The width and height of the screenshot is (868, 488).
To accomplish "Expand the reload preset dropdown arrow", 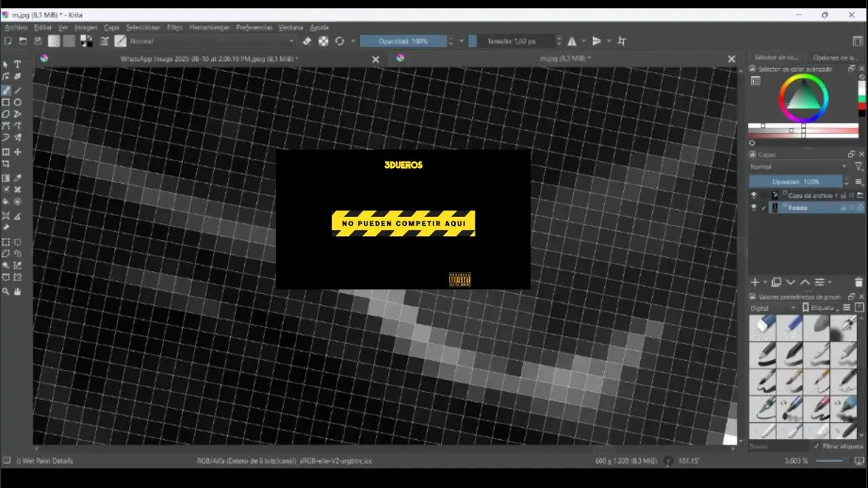I will 352,41.
